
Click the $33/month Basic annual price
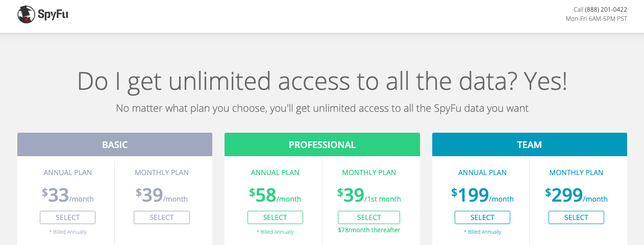point(68,195)
